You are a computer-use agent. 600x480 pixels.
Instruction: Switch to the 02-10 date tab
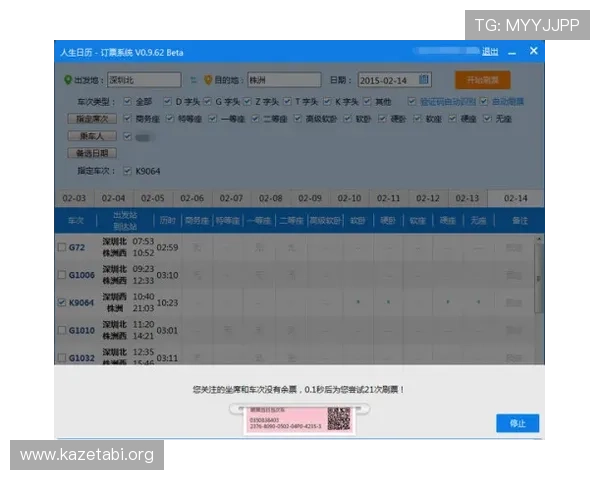(x=349, y=198)
